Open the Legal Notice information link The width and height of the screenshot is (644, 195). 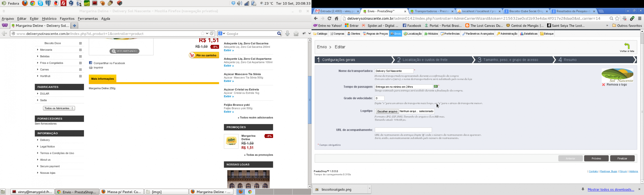pyautogui.click(x=47, y=147)
